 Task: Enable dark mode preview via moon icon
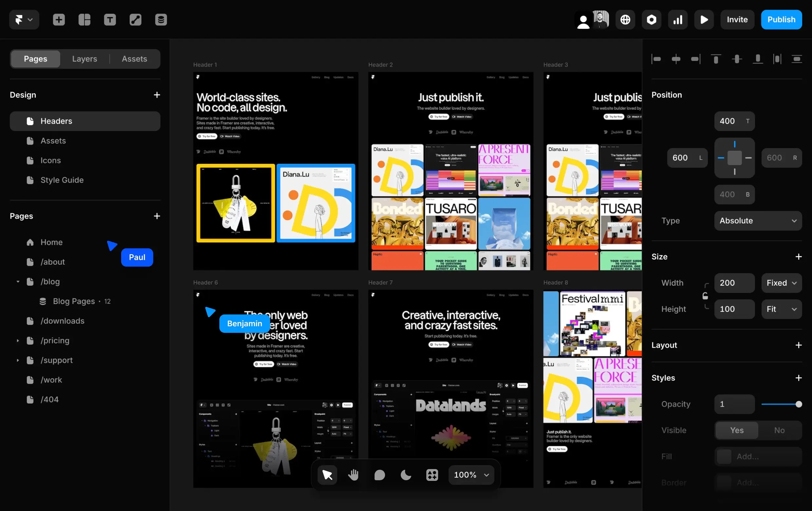(406, 475)
